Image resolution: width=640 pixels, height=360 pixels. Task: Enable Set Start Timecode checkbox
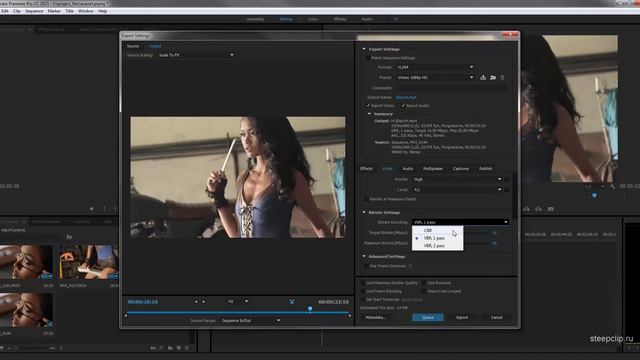[362, 300]
